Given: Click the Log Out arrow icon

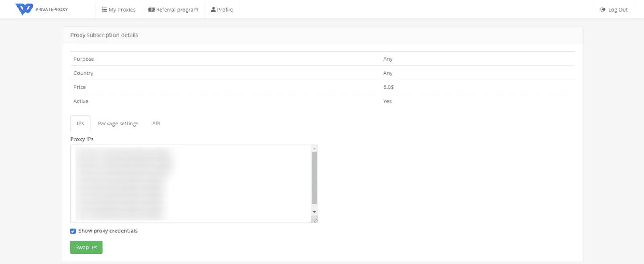Looking at the screenshot, I should pos(603,10).
